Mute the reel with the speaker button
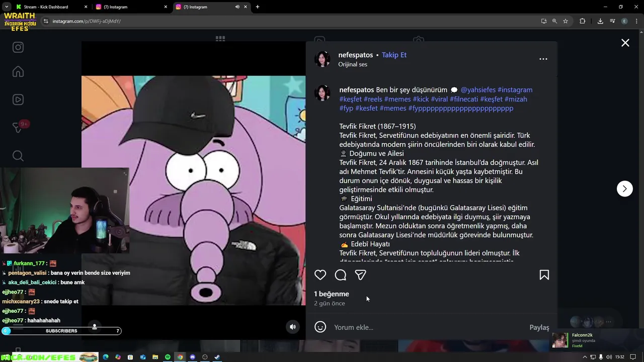 pyautogui.click(x=293, y=327)
